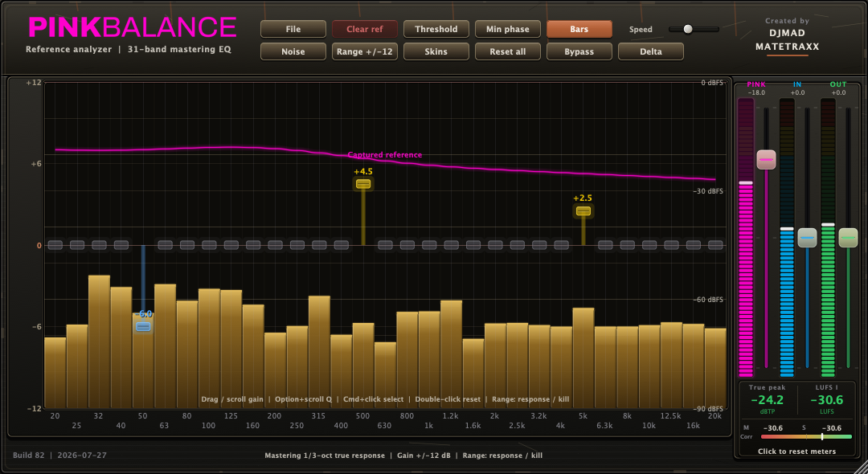Toggle the Bars display button
This screenshot has width=868, height=474.
point(579,29)
